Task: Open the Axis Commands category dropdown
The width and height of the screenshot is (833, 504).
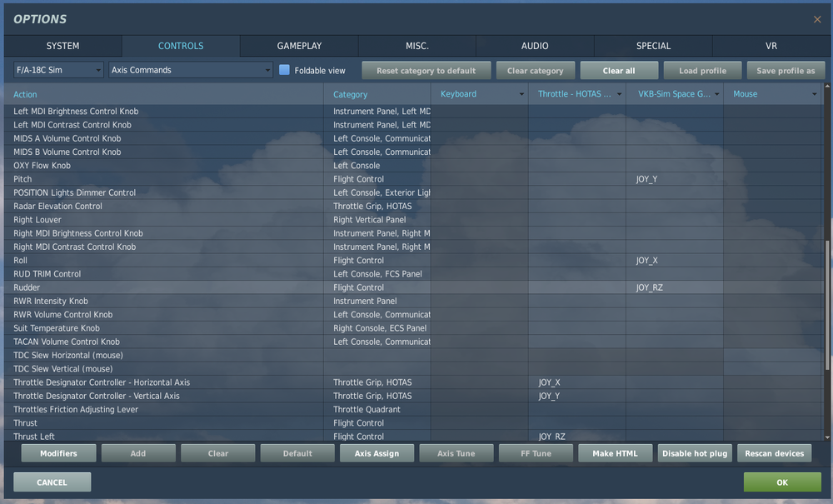Action: click(189, 71)
